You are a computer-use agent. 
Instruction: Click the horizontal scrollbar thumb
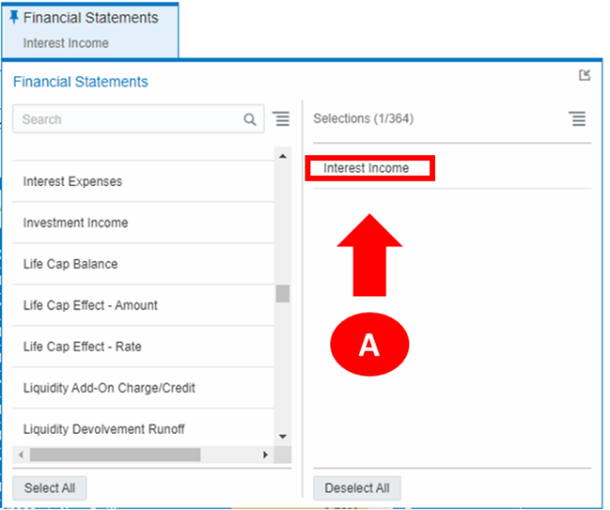coord(115,454)
